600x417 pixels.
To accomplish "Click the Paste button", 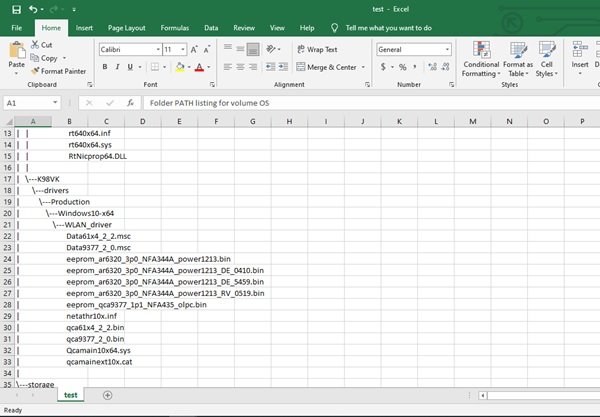I will point(16,55).
